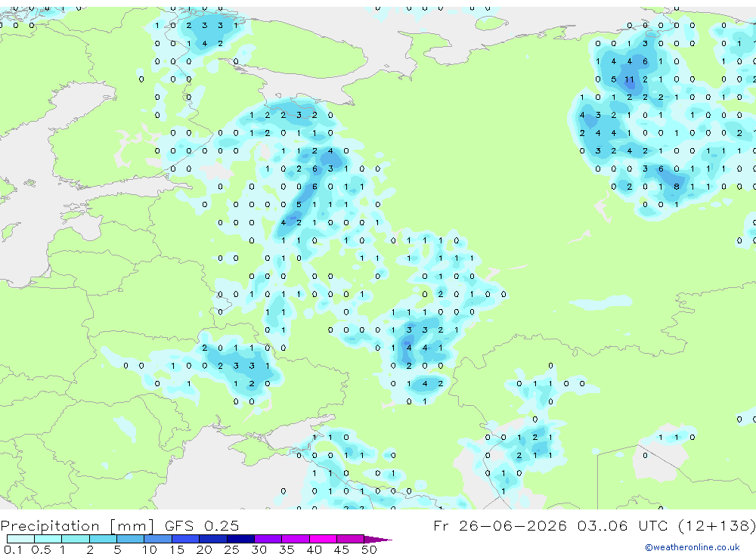Click the 'Precipitation [mm]' title text

(x=77, y=526)
